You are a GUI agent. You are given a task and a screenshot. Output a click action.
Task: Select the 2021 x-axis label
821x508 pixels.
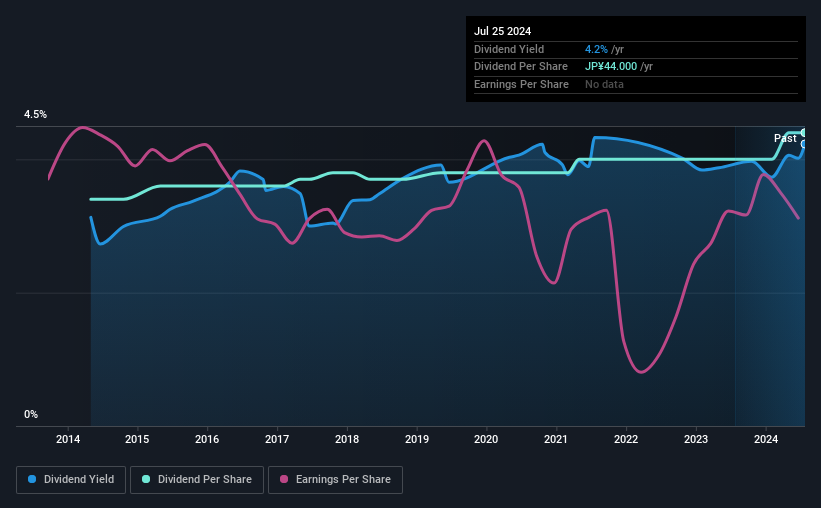[x=556, y=439]
